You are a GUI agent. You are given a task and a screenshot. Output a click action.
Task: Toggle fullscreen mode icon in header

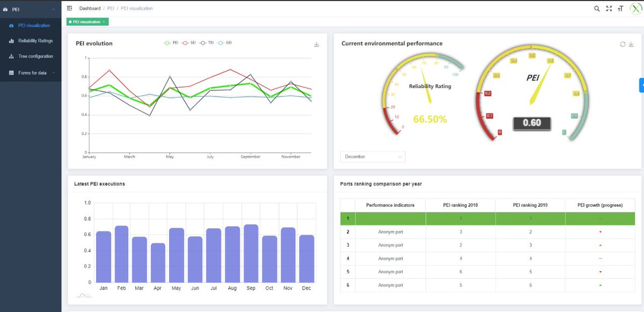click(609, 9)
